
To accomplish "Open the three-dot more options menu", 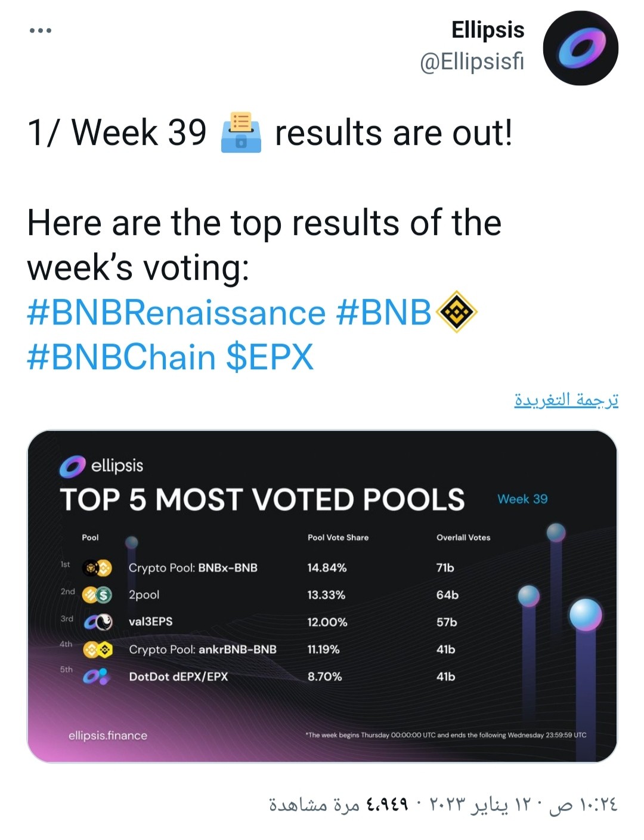I will coord(41,30).
